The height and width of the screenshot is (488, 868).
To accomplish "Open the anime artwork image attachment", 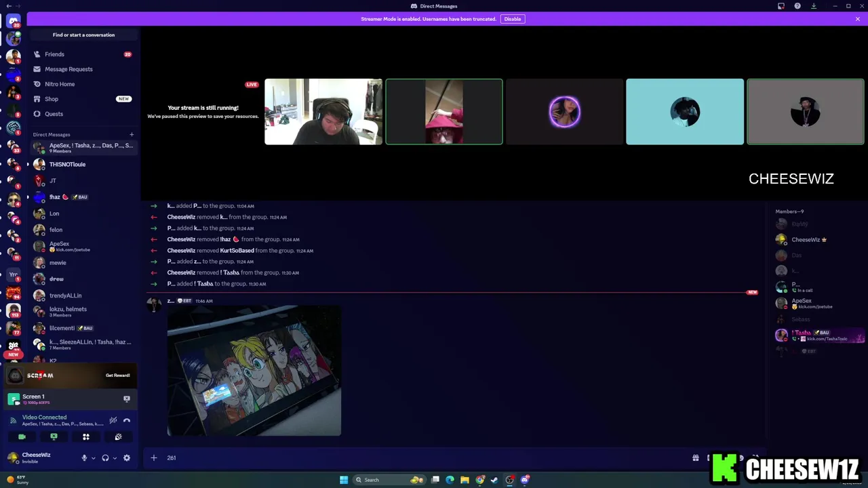I will click(254, 370).
